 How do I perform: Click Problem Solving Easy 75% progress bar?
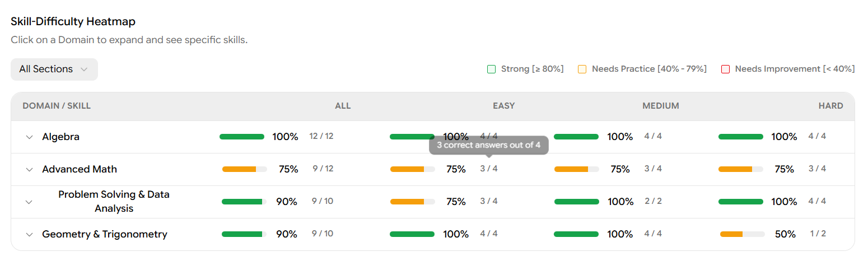point(412,202)
